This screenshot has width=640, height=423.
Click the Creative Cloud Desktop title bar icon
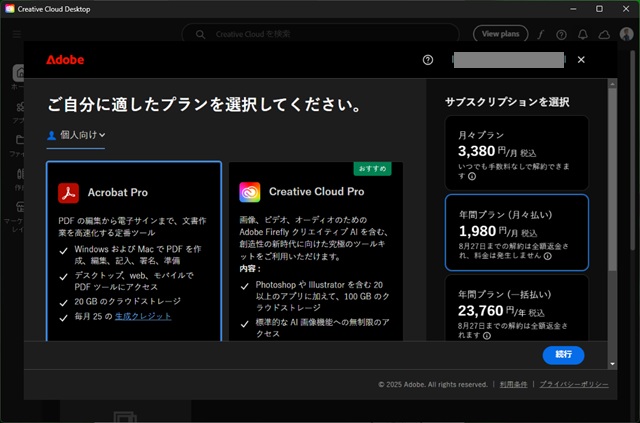pyautogui.click(x=10, y=9)
